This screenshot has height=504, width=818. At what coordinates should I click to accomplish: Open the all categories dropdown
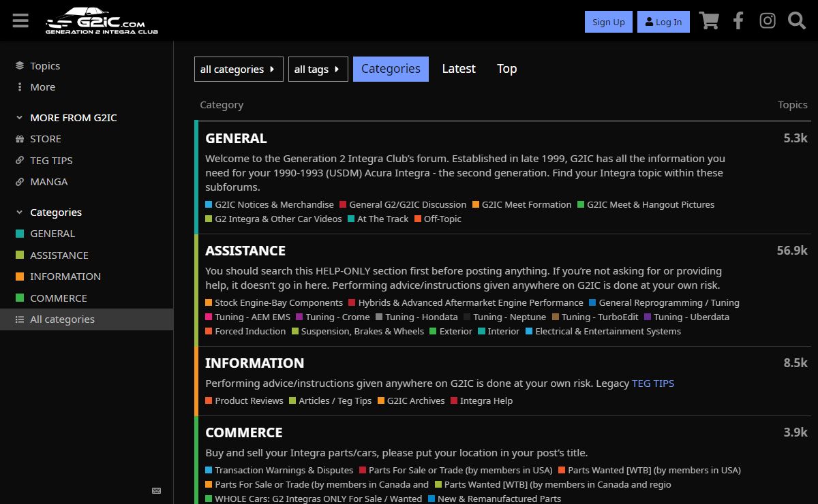[239, 69]
